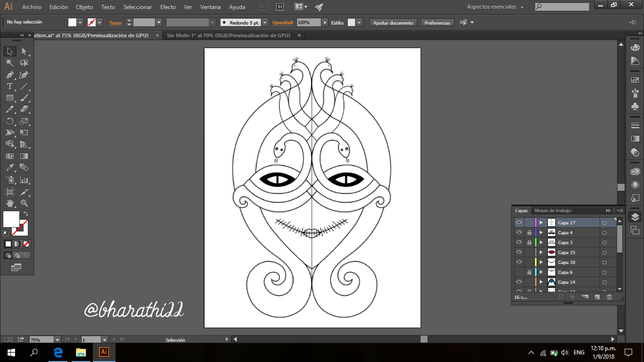Open the fill color dropdown in control bar
644x362 pixels.
80,23
